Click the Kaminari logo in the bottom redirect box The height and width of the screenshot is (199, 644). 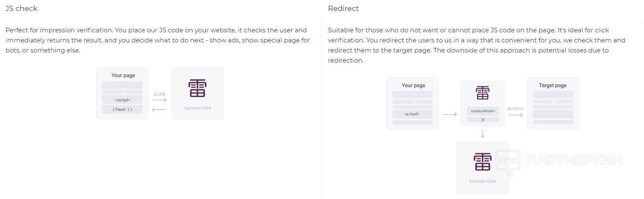coord(482,162)
